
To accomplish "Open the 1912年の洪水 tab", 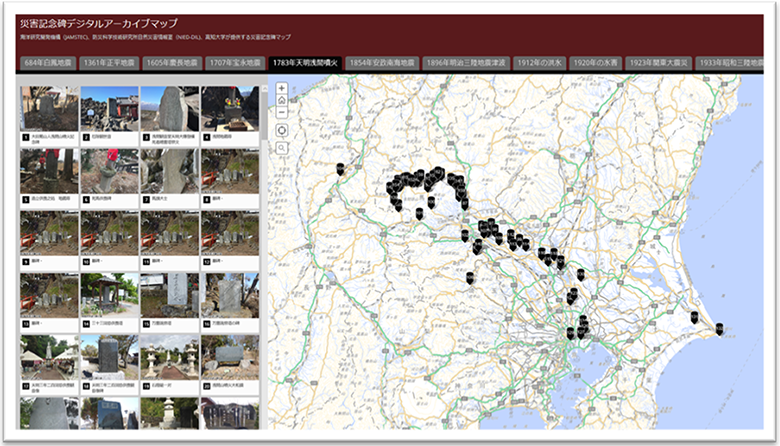I will (540, 63).
